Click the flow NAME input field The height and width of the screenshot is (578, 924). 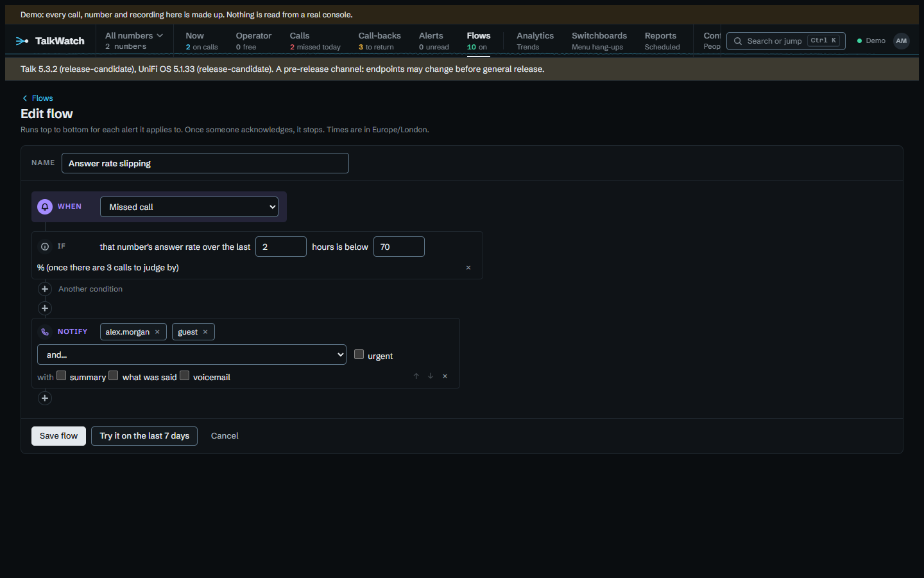205,163
